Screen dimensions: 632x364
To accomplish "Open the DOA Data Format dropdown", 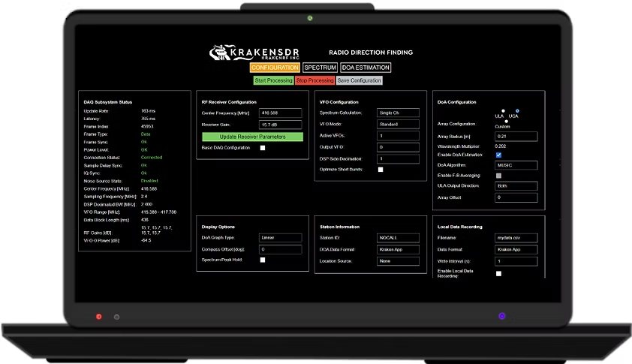I will (x=398, y=249).
